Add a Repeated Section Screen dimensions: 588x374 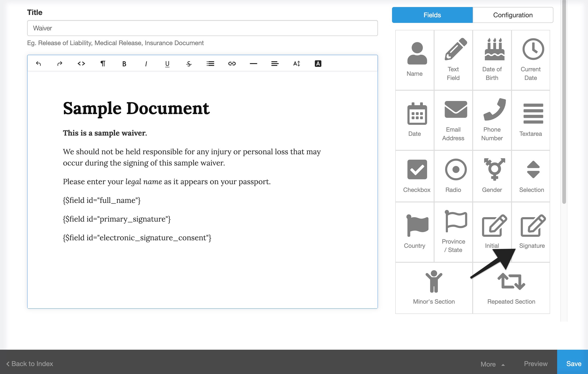point(511,288)
